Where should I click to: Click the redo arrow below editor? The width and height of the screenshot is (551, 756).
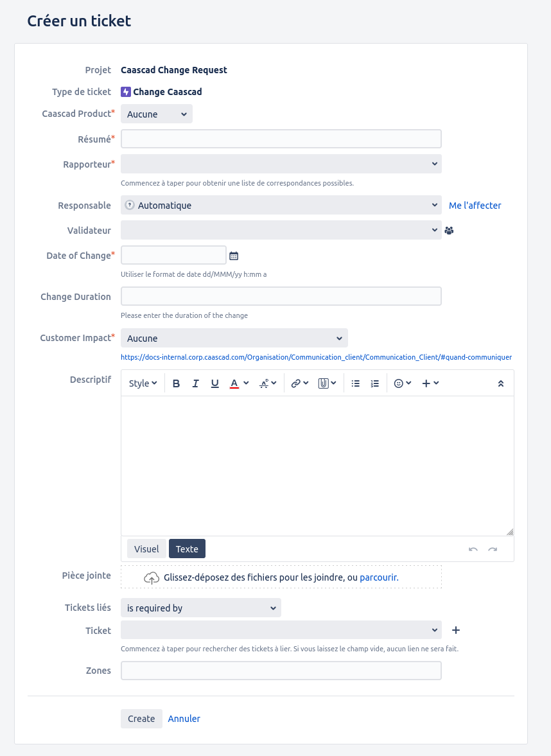[x=492, y=549]
